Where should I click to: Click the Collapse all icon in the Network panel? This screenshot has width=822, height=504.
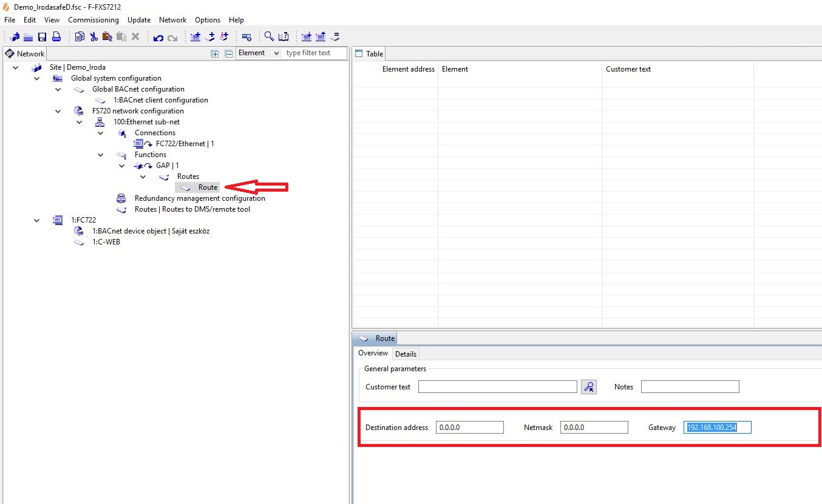tap(229, 53)
